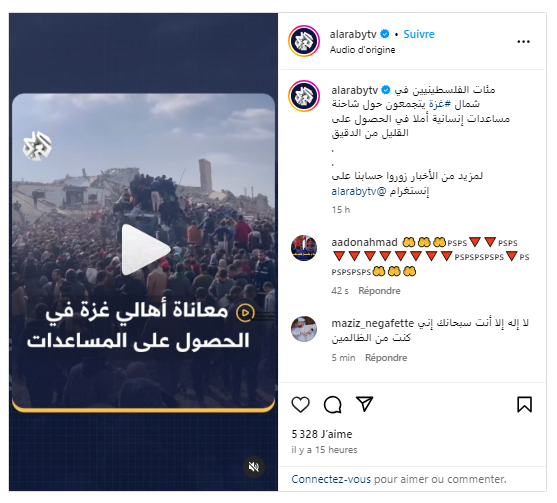
Task: Open maziz_negafette's profile picture
Action: [304, 329]
